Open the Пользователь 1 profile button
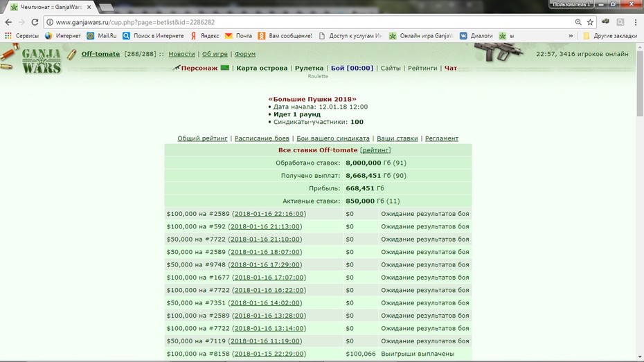The height and width of the screenshot is (362, 644). [571, 4]
